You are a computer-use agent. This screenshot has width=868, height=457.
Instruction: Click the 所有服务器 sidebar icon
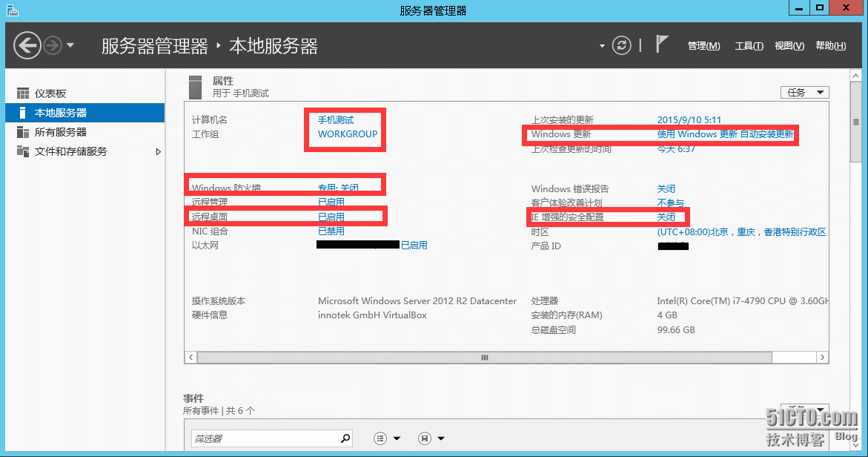23,132
